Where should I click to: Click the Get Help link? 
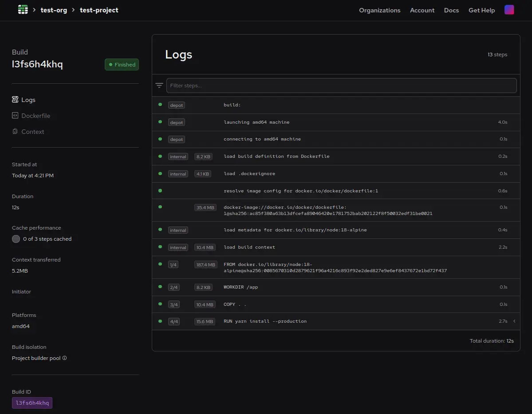click(x=481, y=10)
